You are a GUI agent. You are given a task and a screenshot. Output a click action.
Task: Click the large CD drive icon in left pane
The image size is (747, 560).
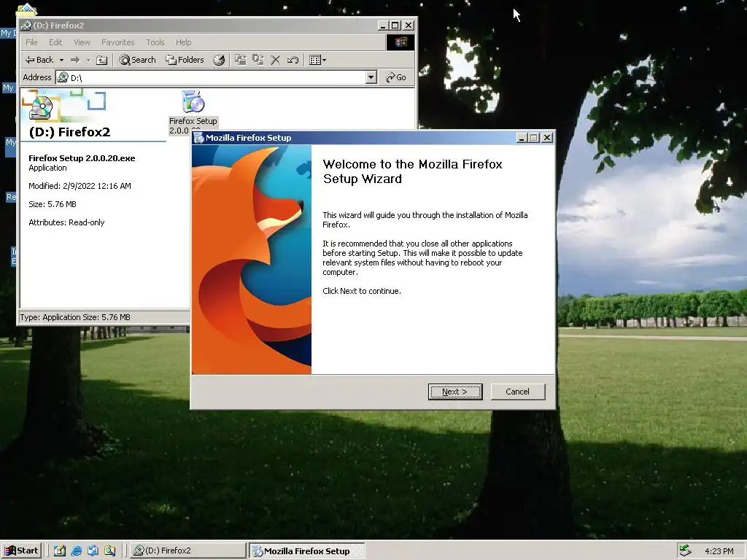point(41,108)
